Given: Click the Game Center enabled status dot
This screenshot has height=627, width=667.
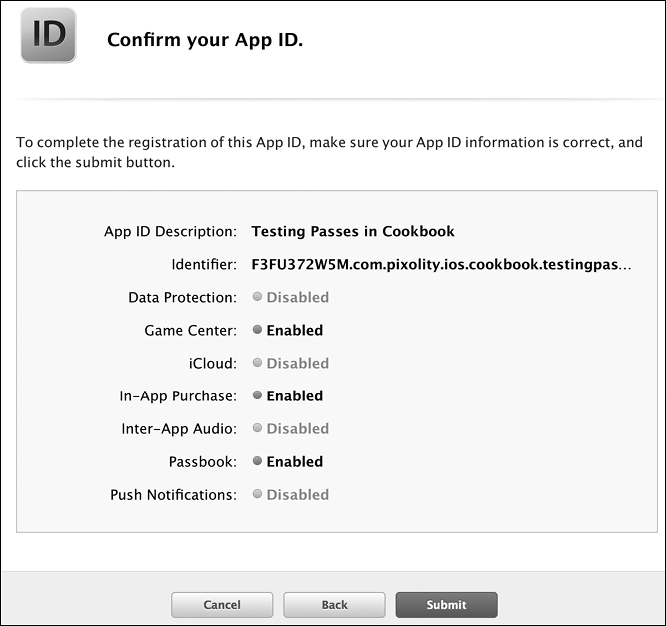Looking at the screenshot, I should [x=258, y=330].
